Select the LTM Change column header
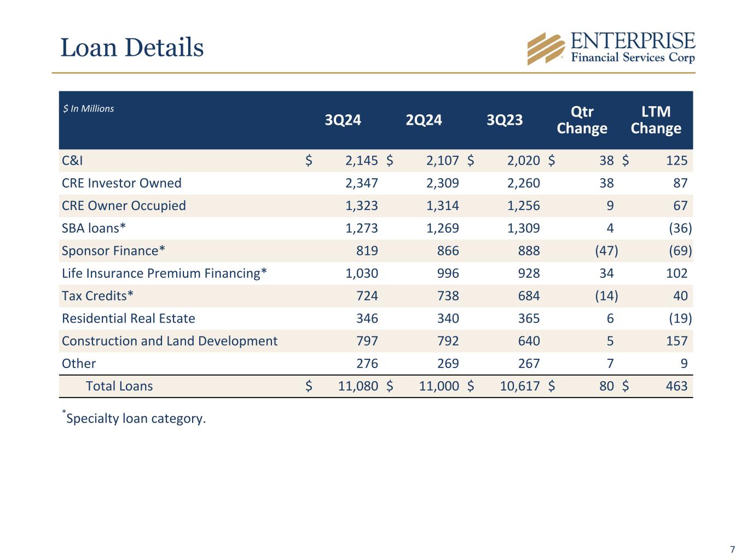 (656, 120)
